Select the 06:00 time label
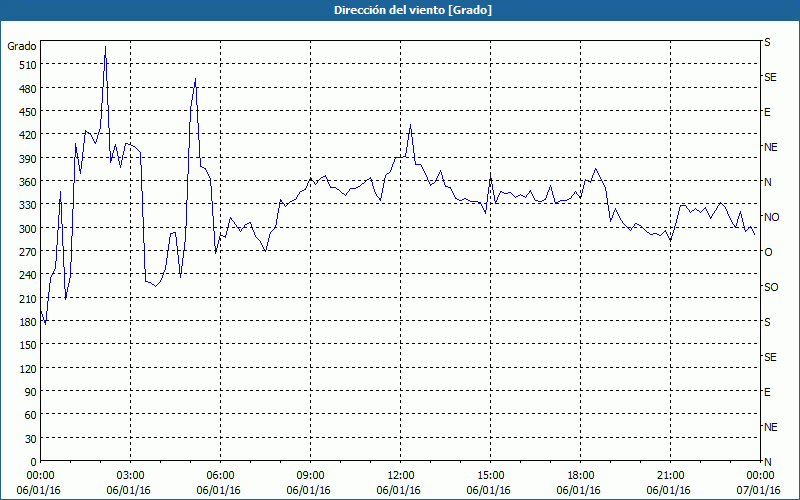This screenshot has width=800, height=500. click(x=220, y=476)
